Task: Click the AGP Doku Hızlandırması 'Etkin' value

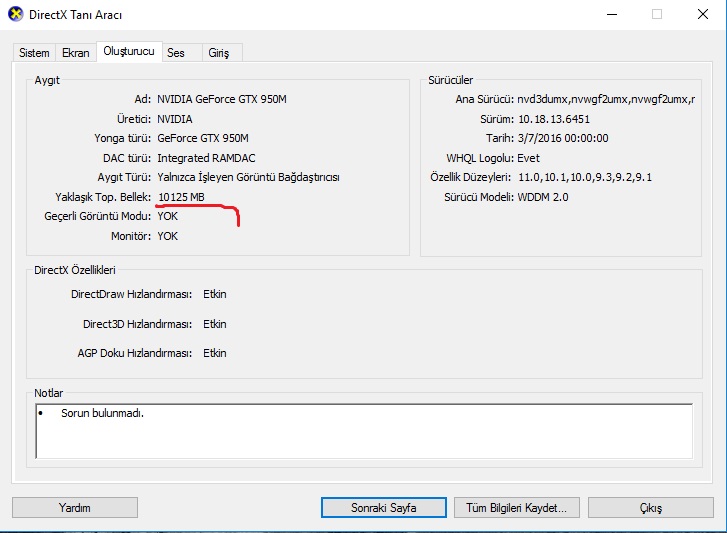Action: coord(215,353)
